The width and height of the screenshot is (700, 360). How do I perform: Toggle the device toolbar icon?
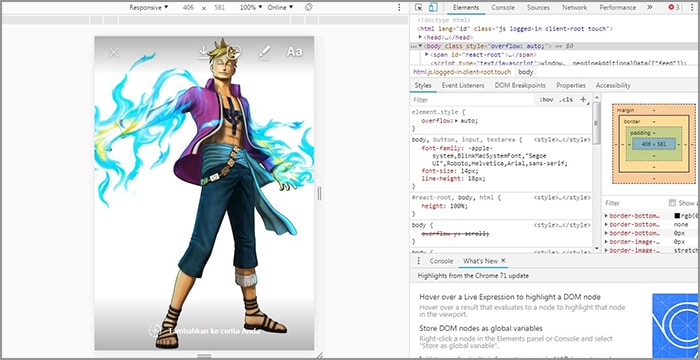click(x=432, y=8)
